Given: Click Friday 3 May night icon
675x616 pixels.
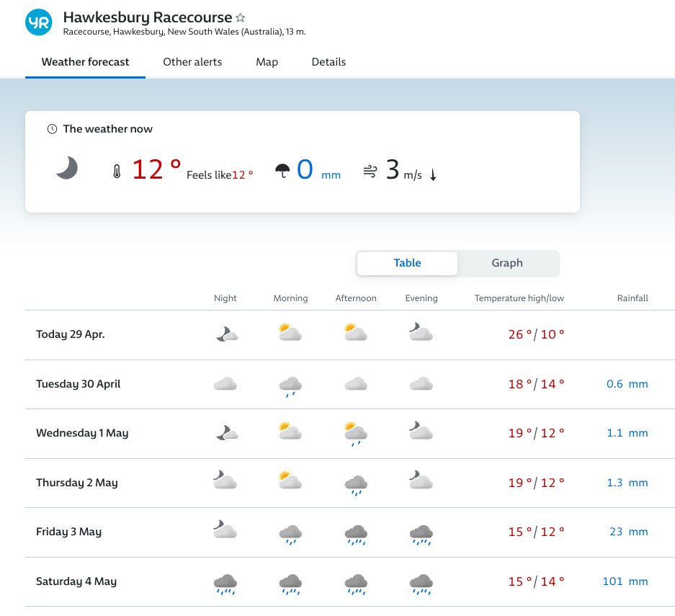Looking at the screenshot, I should 225,529.
